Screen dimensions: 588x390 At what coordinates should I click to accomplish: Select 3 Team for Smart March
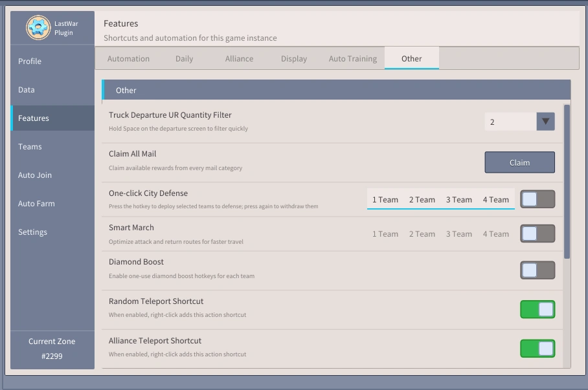click(458, 233)
